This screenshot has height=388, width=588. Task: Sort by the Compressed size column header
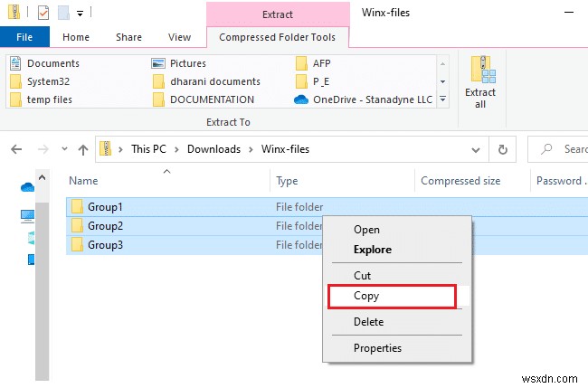[x=460, y=181]
